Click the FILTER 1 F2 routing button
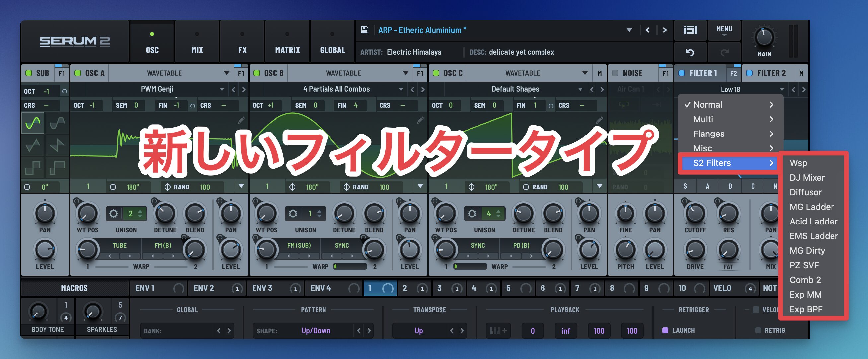 click(734, 73)
